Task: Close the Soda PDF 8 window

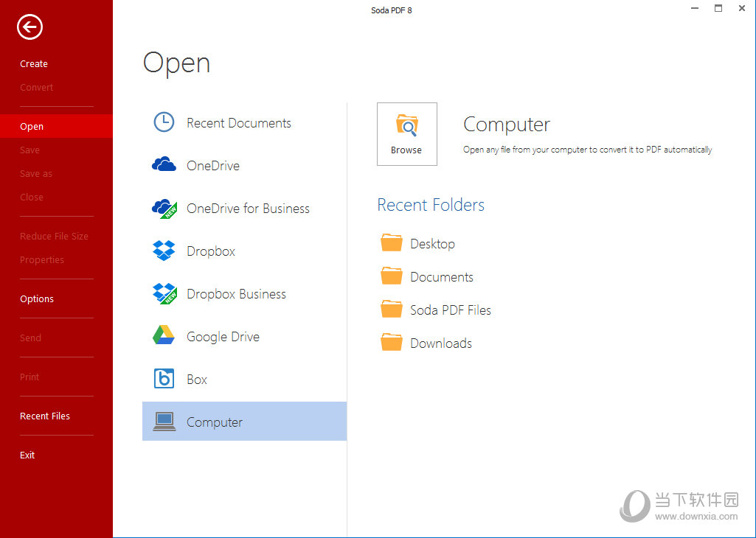Action: (742, 8)
